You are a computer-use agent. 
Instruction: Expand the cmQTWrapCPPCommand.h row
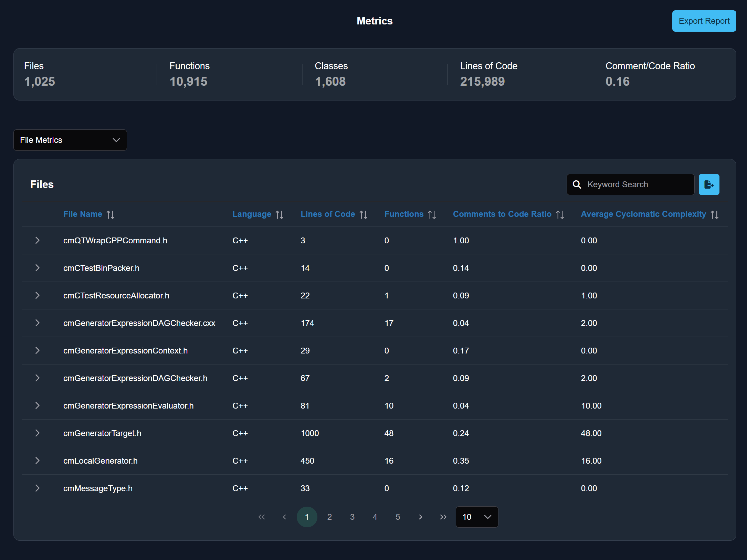38,240
